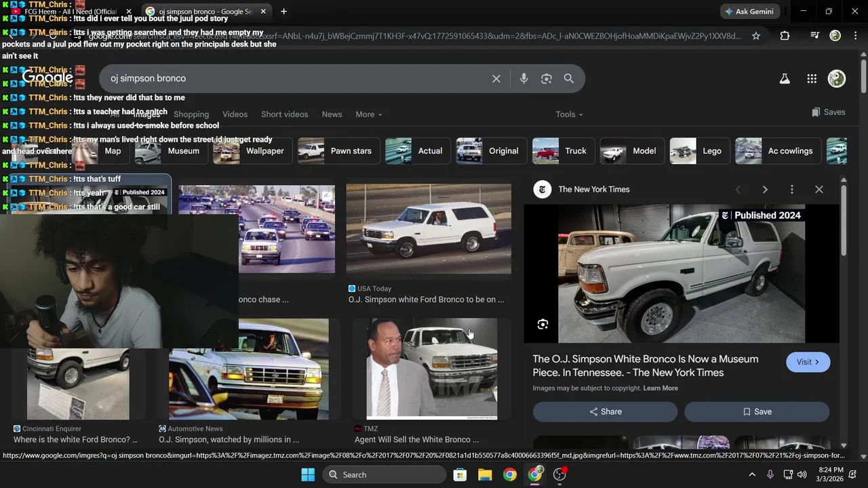Open Microsoft Store from taskbar
This screenshot has height=488, width=868.
(x=460, y=474)
